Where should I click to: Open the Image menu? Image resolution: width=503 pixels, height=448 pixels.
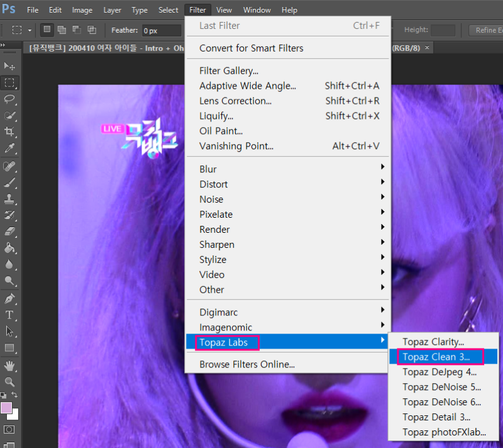pos(82,10)
